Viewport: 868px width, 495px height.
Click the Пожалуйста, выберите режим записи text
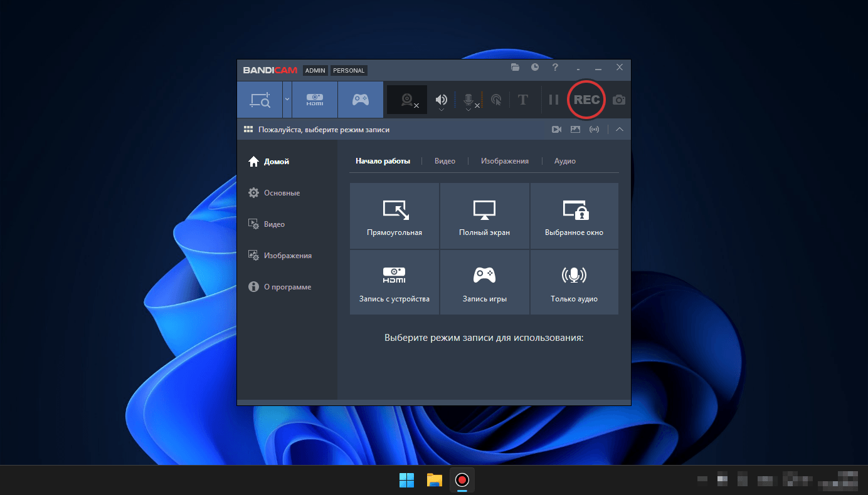coord(324,130)
